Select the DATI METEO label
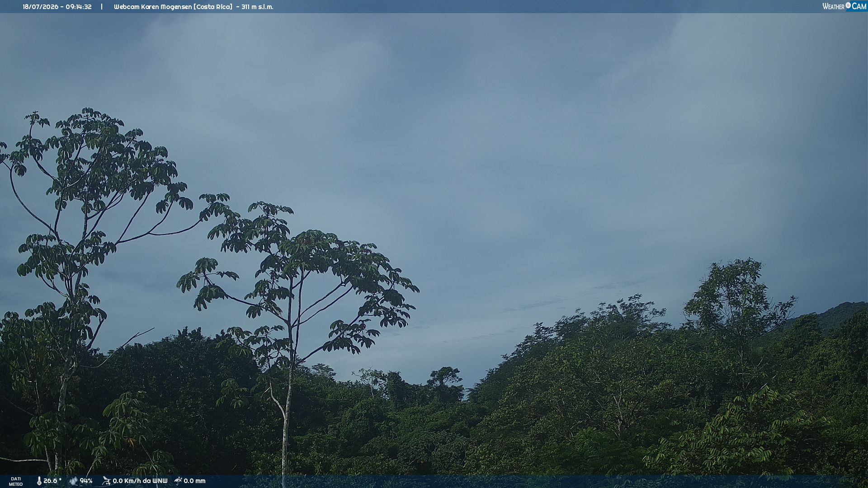The image size is (868, 488). (16, 482)
